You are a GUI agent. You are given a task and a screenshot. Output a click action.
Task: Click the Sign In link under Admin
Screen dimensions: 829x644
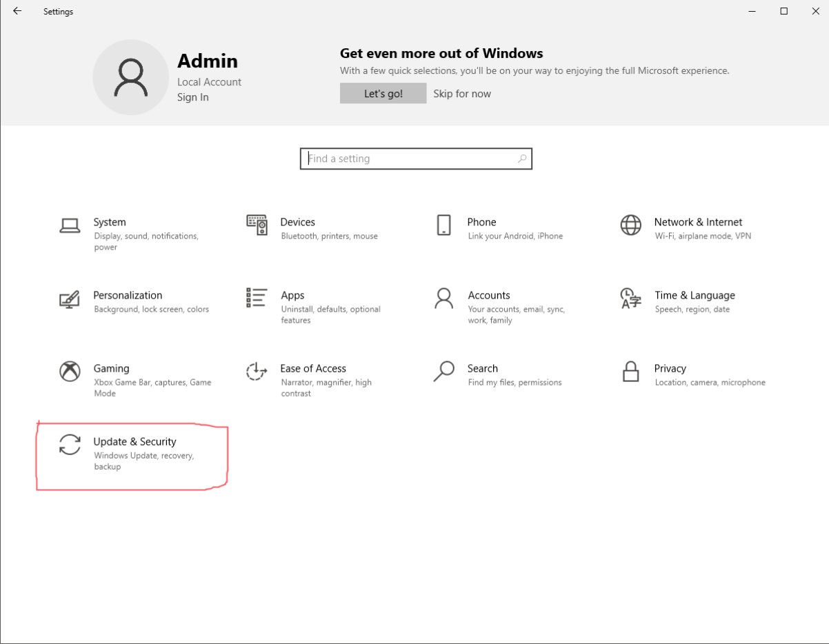[193, 97]
